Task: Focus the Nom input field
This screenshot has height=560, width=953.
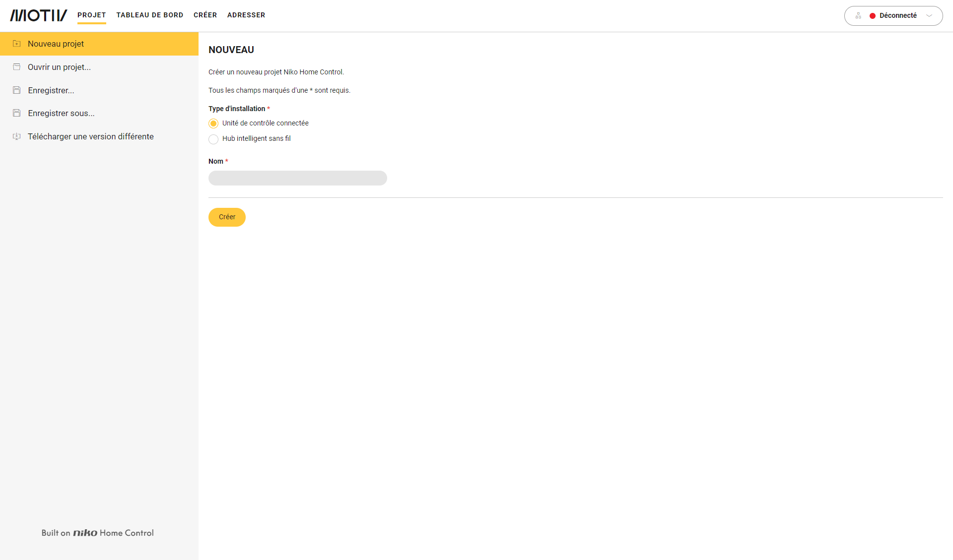Action: coord(298,178)
